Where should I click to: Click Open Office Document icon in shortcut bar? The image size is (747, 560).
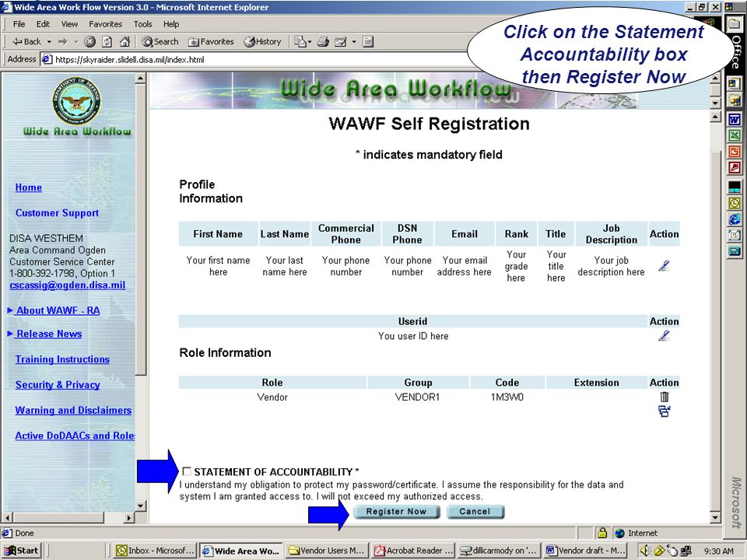(x=735, y=100)
